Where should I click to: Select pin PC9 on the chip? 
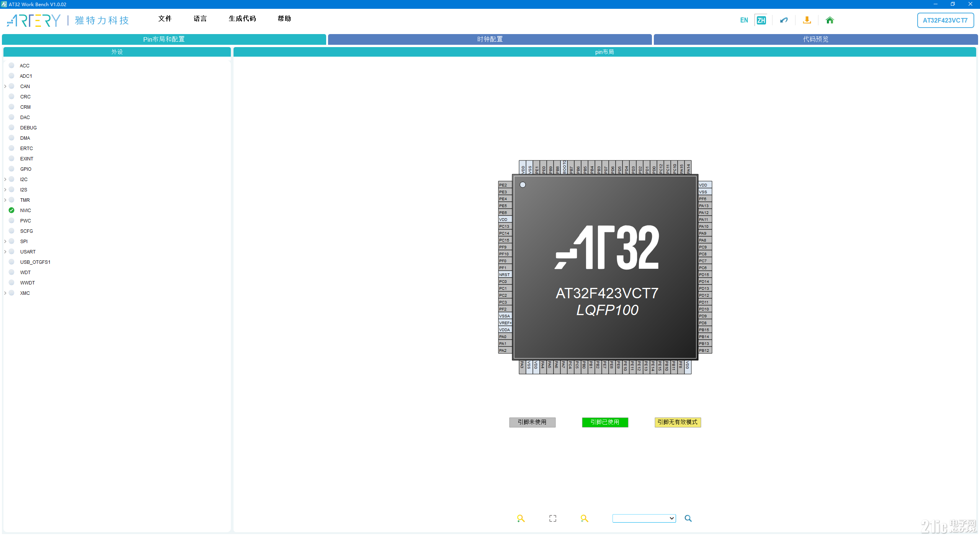point(705,247)
